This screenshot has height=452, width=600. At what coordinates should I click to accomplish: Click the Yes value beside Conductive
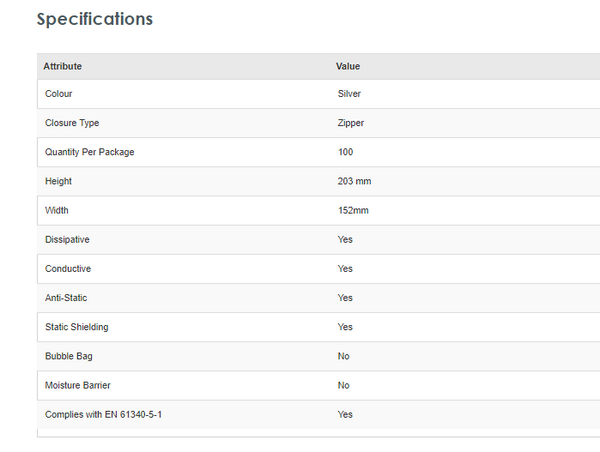coord(345,269)
